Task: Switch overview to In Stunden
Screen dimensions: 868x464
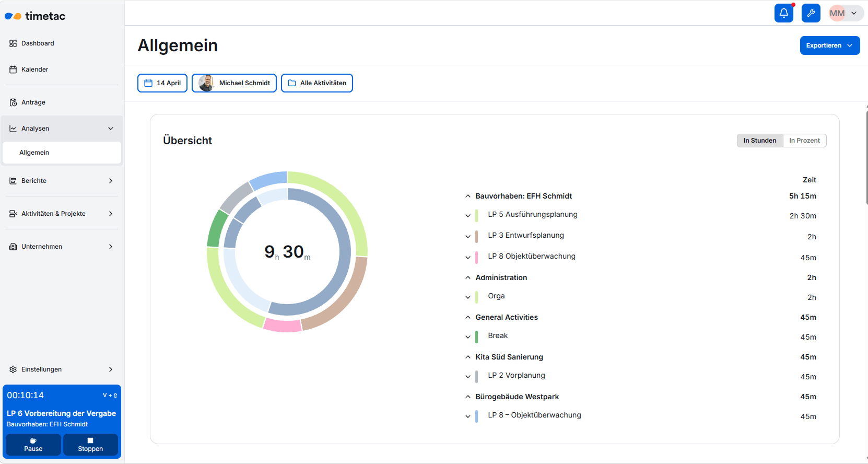Action: (x=760, y=141)
